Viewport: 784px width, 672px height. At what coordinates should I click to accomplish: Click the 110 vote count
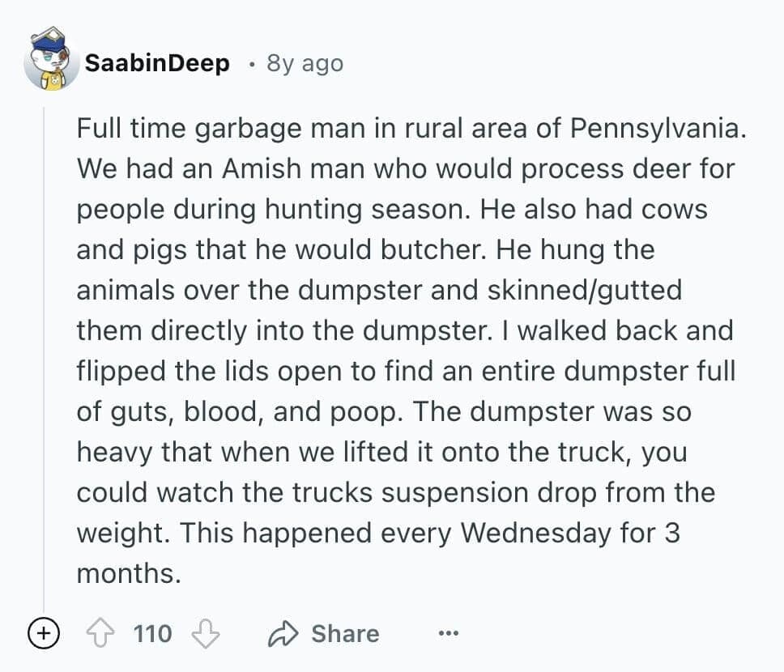pos(153,633)
